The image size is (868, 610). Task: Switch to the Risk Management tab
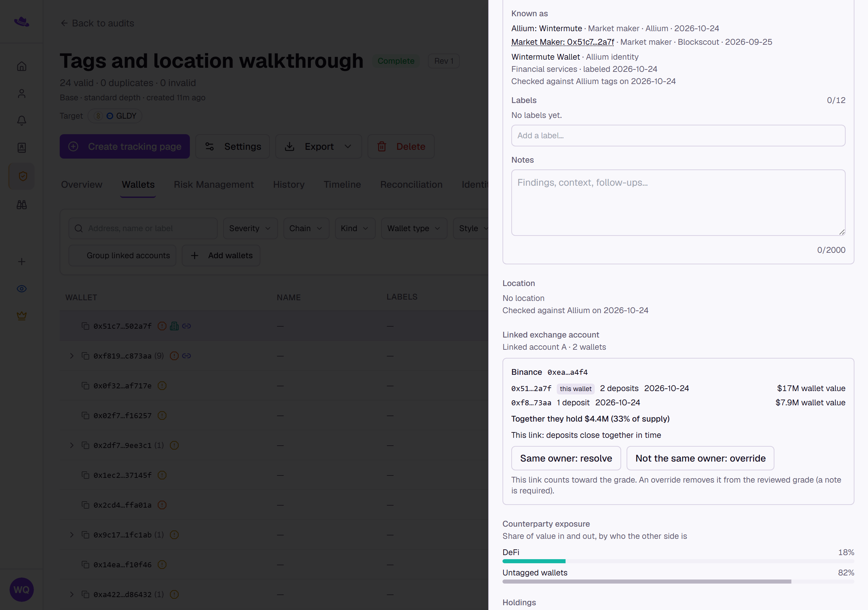(x=214, y=184)
